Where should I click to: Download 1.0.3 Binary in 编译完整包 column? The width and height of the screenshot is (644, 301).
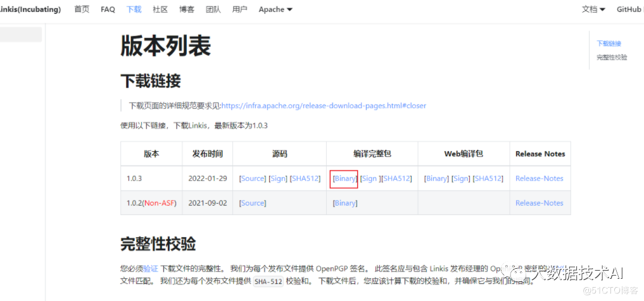coord(345,178)
